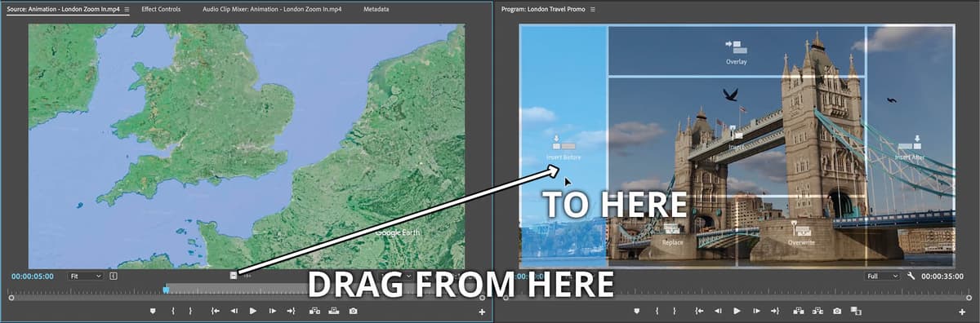Play the sequence in the Program monitor
This screenshot has width=980, height=323.
coord(737,311)
